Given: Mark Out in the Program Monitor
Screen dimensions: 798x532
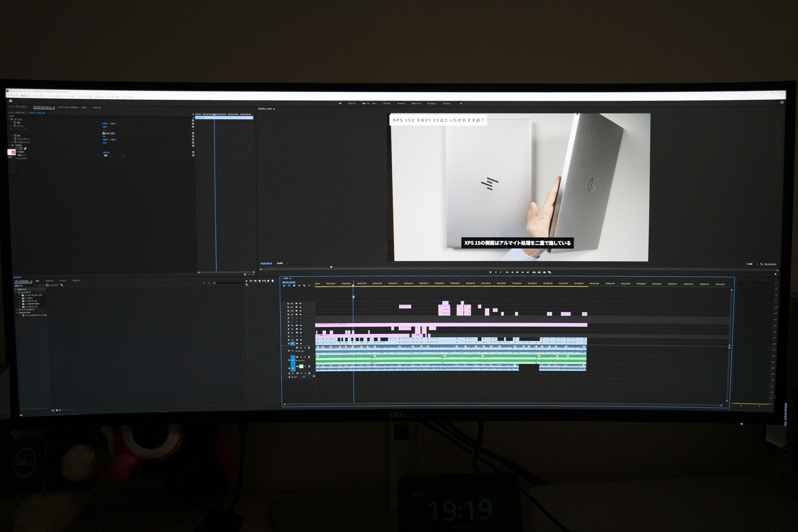Looking at the screenshot, I should tap(501, 272).
